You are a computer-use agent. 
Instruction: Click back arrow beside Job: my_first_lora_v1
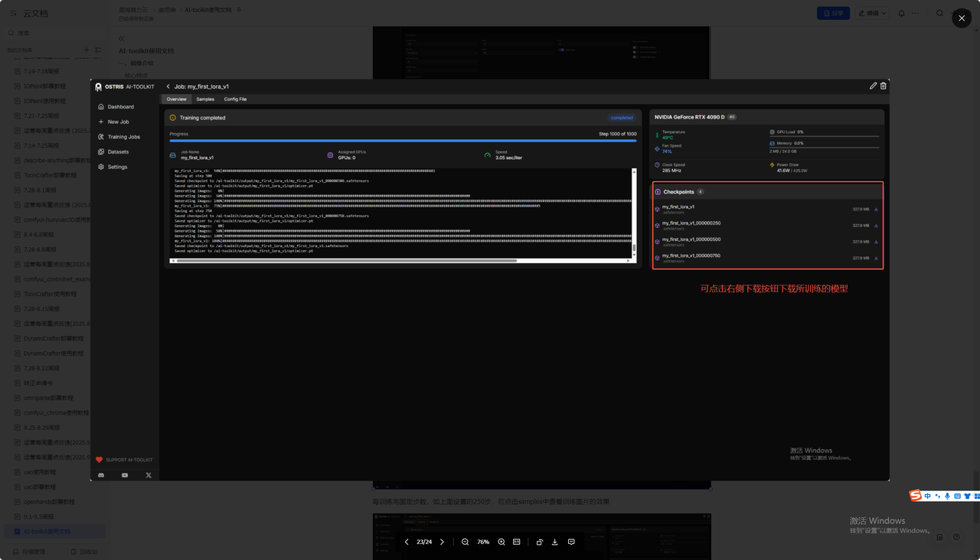pos(168,86)
